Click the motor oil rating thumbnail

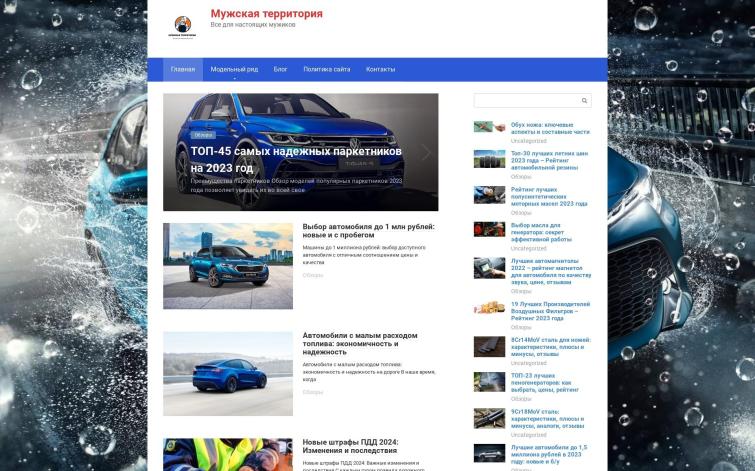click(x=489, y=195)
